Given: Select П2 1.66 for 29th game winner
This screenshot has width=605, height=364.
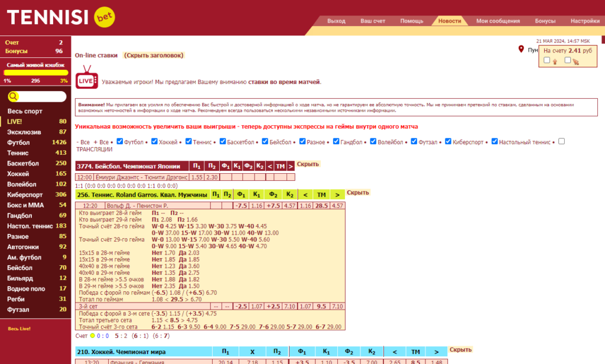Looking at the screenshot, I should pyautogui.click(x=187, y=220).
